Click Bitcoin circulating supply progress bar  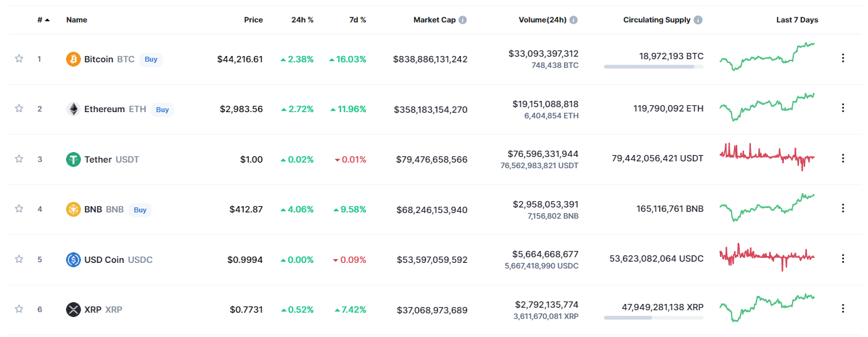tap(653, 67)
